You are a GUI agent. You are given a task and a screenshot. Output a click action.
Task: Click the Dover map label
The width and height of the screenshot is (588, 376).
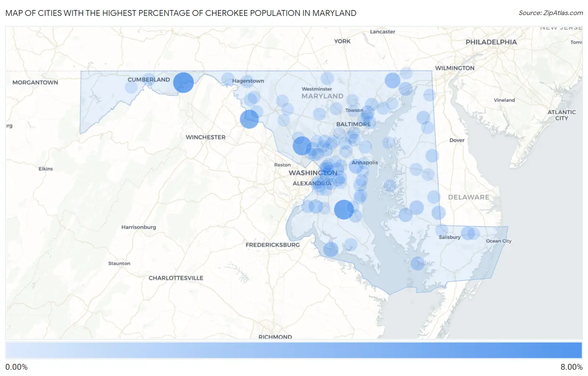pyautogui.click(x=457, y=140)
